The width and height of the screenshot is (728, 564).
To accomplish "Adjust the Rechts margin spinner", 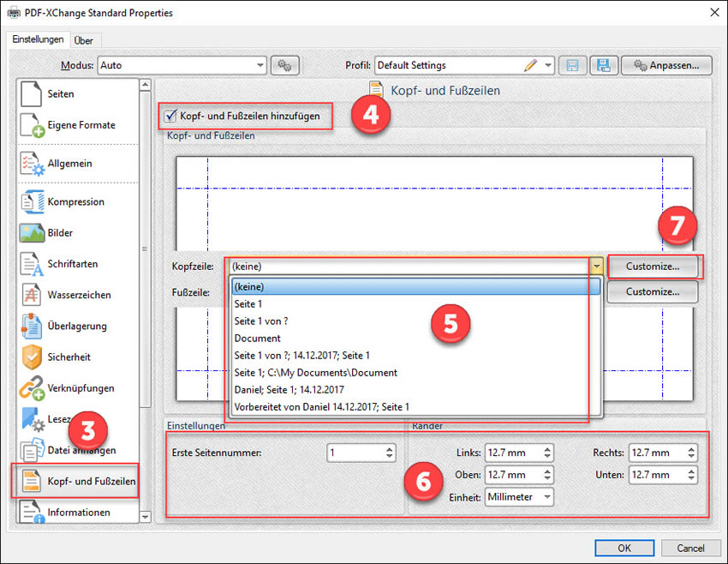I will coord(691,453).
